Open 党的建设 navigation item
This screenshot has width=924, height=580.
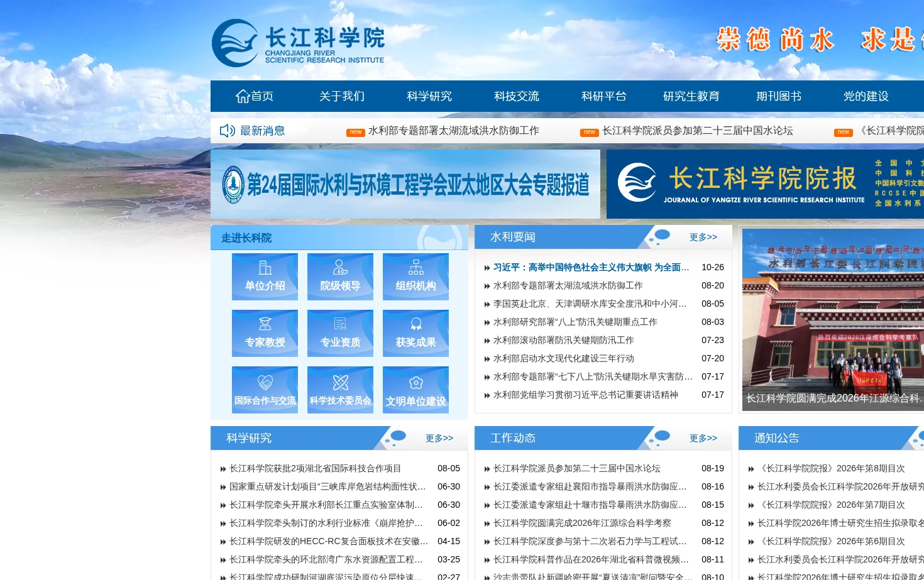click(x=866, y=96)
